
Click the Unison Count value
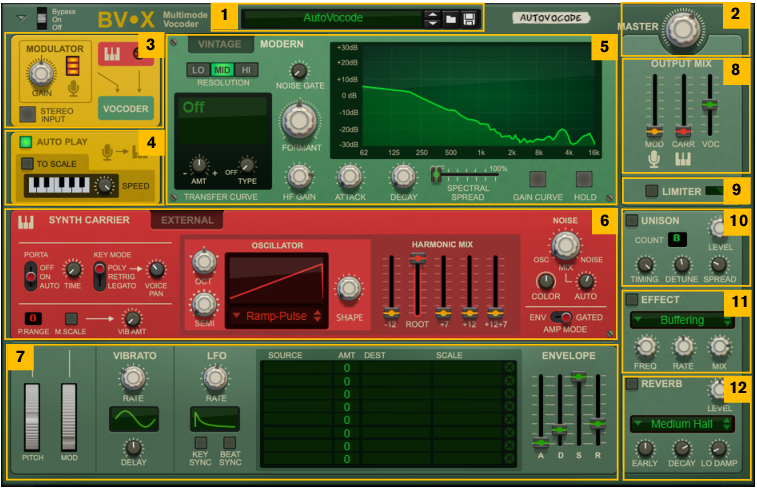(677, 238)
